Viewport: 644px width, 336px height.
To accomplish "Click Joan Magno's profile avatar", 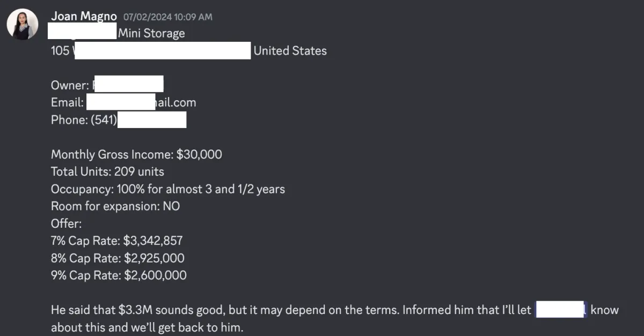I will point(23,24).
